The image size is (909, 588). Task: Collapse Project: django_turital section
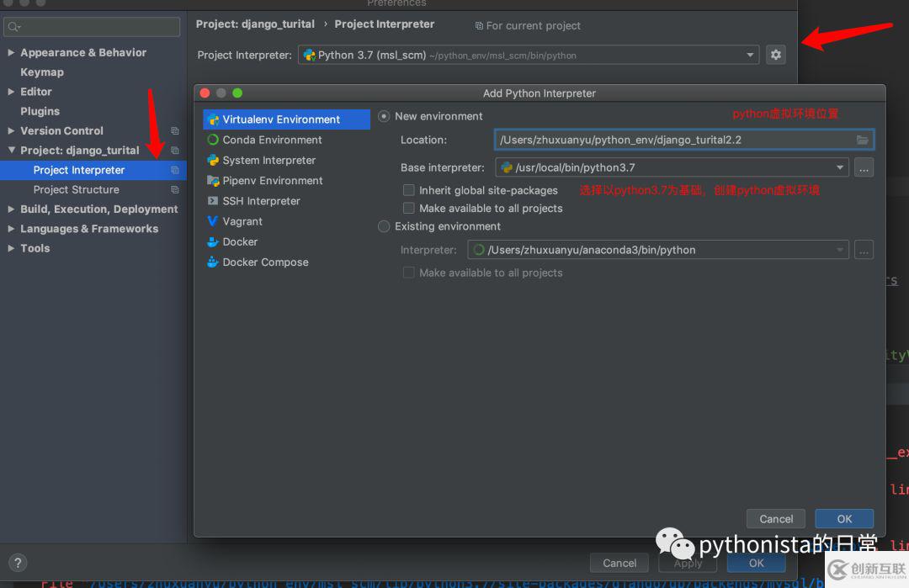[x=11, y=150]
